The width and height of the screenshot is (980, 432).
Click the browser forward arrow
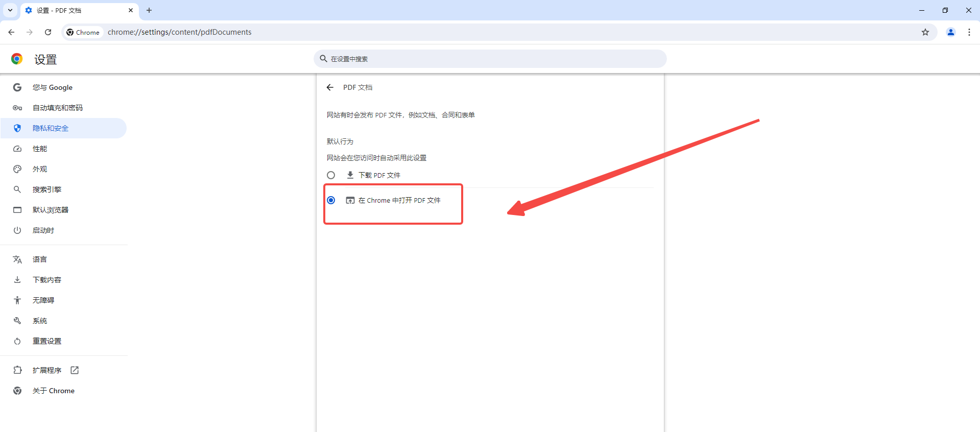[30, 32]
